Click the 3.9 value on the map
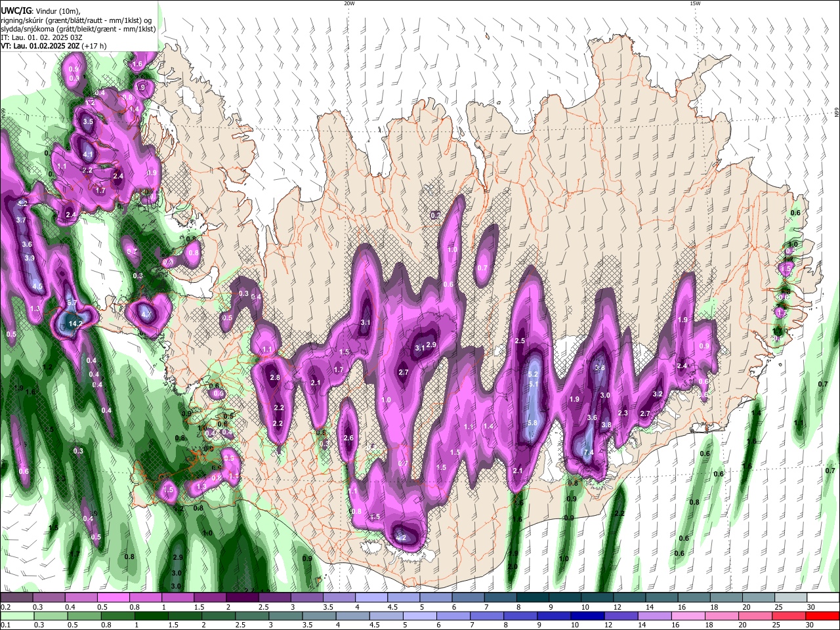Viewport: 840px width, 630px height. pyautogui.click(x=30, y=259)
